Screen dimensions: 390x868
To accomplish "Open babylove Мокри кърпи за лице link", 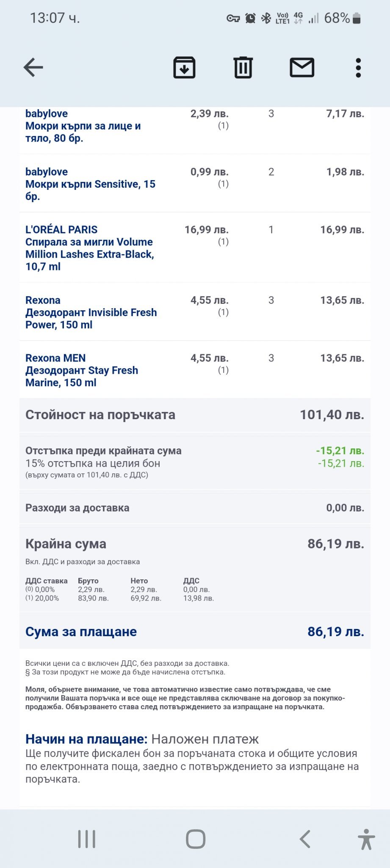I will click(83, 126).
